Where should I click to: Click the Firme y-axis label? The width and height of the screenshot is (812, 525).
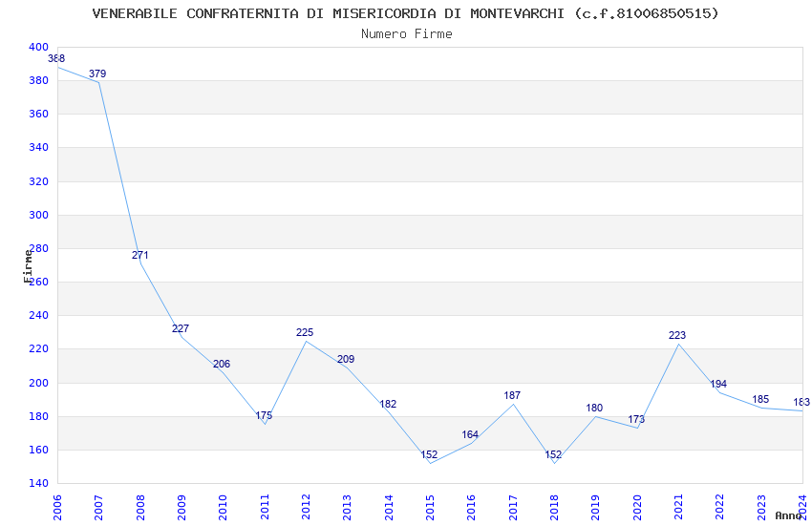point(28,265)
